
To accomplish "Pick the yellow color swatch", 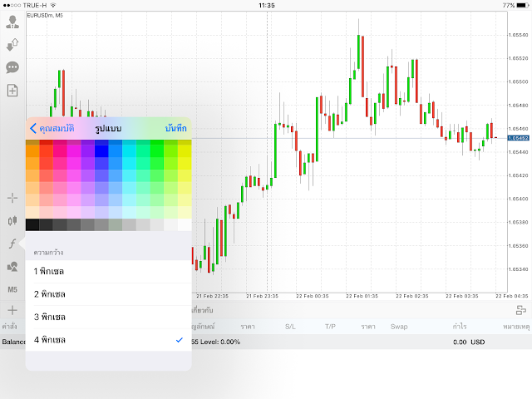I will 185,151.
